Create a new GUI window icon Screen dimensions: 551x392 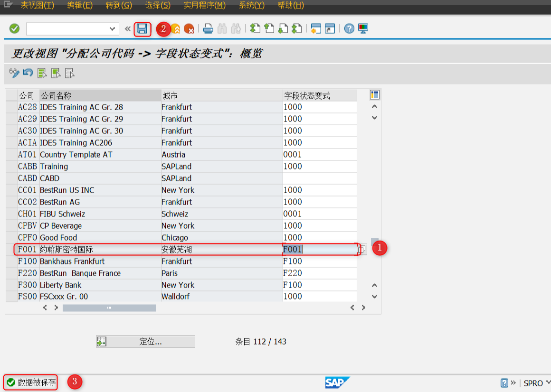pos(316,28)
